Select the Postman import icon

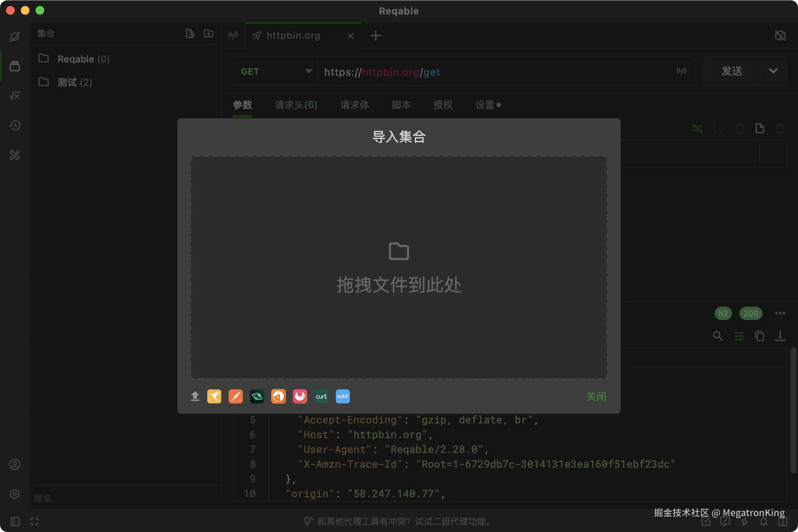[236, 396]
